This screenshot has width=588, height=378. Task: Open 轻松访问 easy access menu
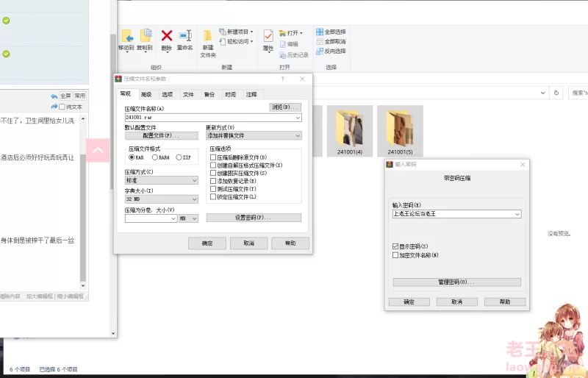point(236,42)
